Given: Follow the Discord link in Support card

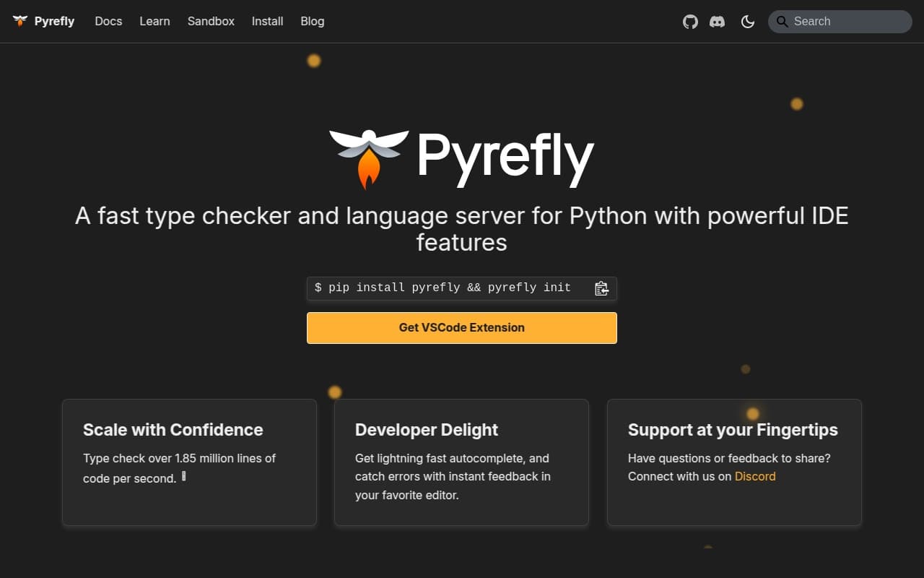Looking at the screenshot, I should point(755,476).
